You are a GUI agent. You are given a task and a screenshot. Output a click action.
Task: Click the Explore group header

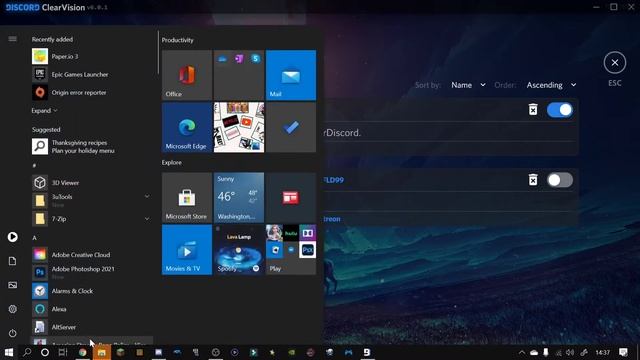tap(171, 162)
